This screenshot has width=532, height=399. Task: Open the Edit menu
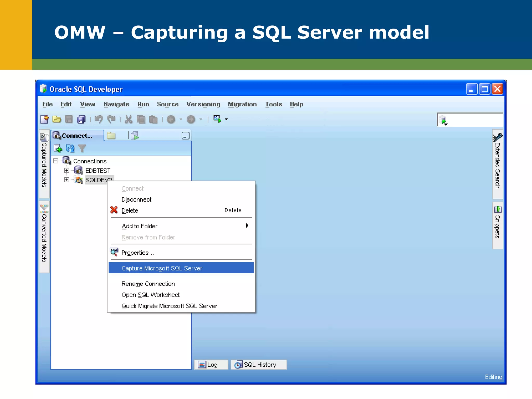click(x=66, y=104)
